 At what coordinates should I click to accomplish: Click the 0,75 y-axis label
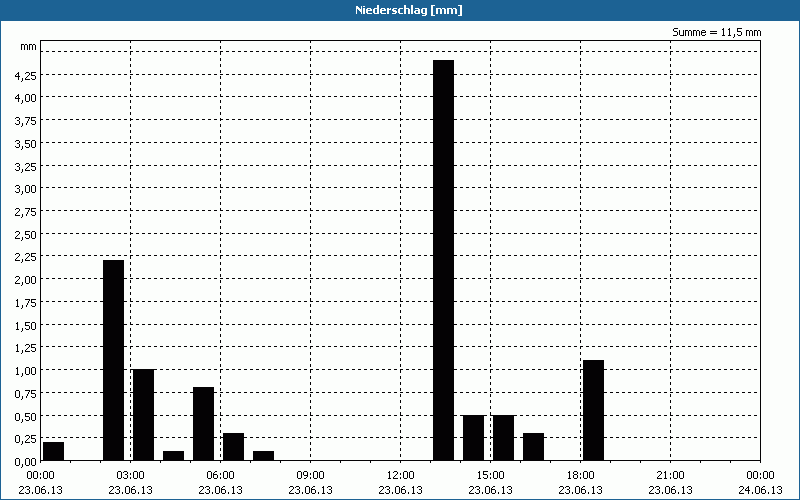pyautogui.click(x=26, y=394)
